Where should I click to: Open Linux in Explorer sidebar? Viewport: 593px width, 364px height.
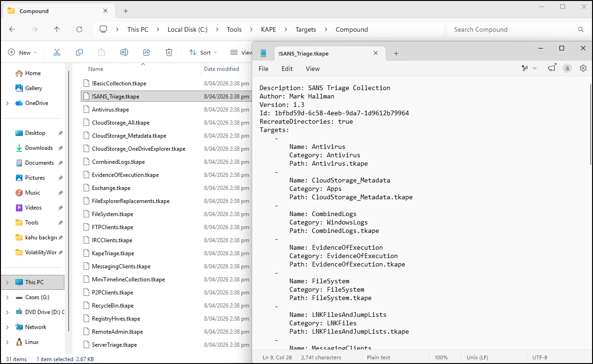[x=32, y=342]
